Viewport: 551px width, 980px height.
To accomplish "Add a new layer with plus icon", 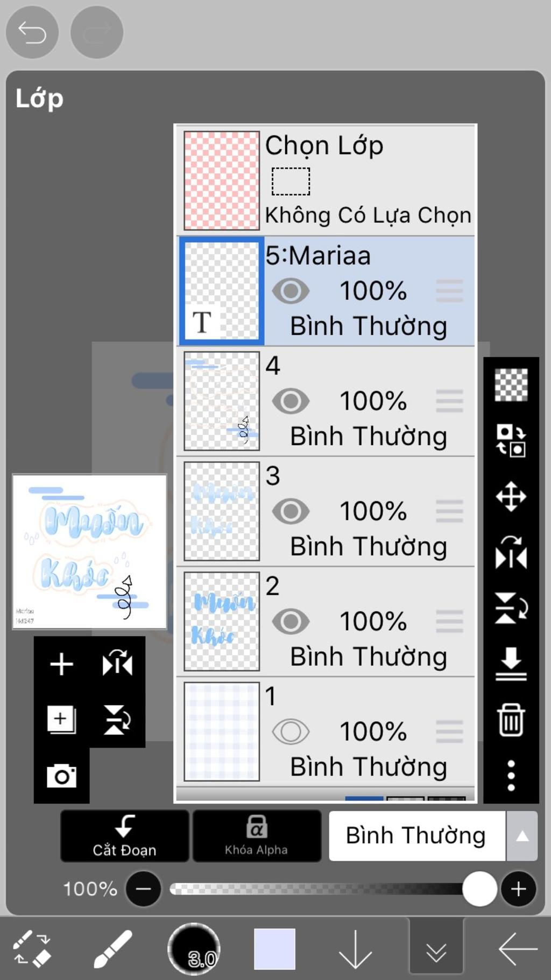I will [61, 664].
